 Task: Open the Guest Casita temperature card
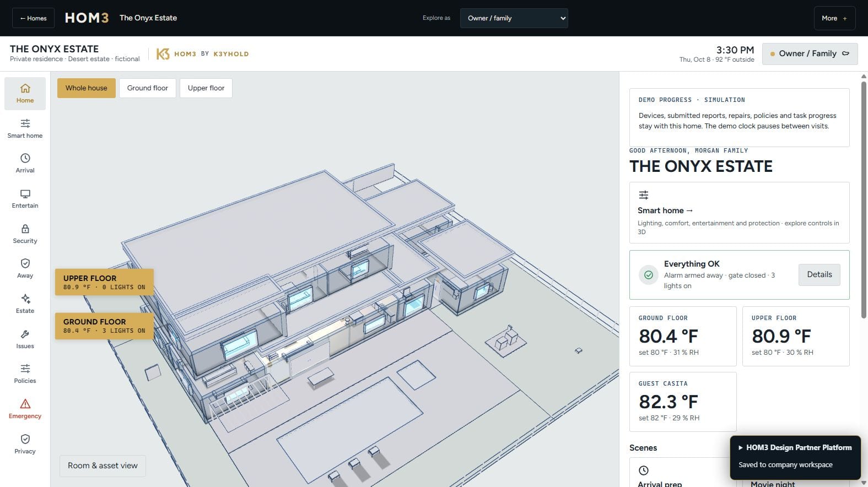point(683,402)
